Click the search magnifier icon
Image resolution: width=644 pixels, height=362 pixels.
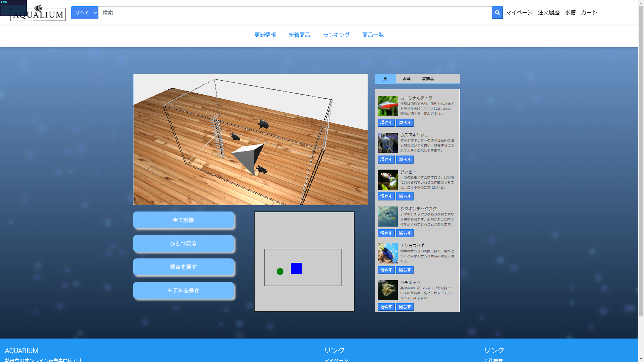pos(497,12)
